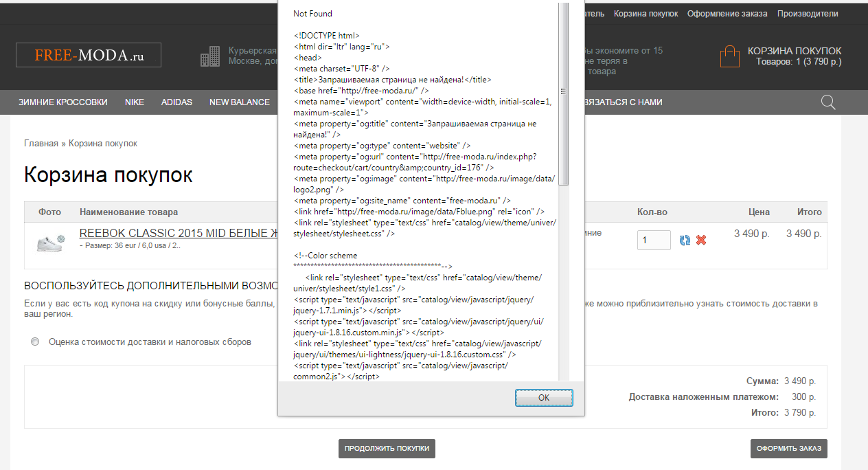Click the '<!DOCTYPE html>' line in dialog
Screen dimensions: 868x470
[x=326, y=36]
